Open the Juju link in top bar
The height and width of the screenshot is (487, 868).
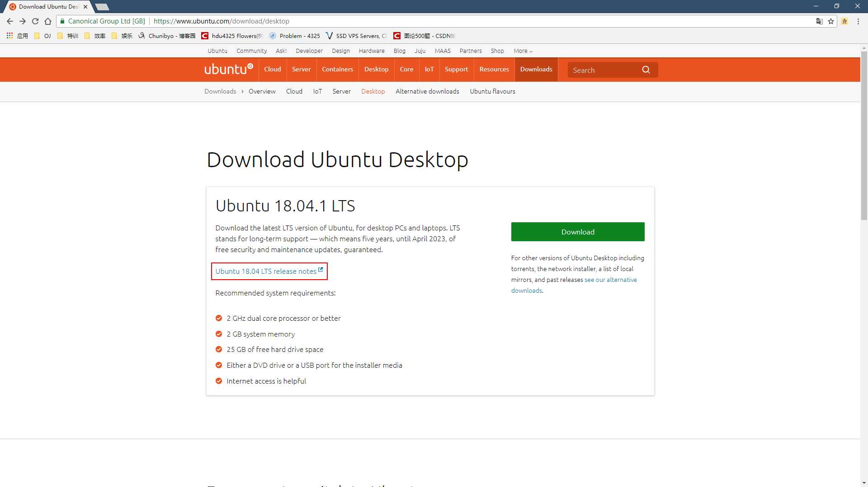coord(420,51)
